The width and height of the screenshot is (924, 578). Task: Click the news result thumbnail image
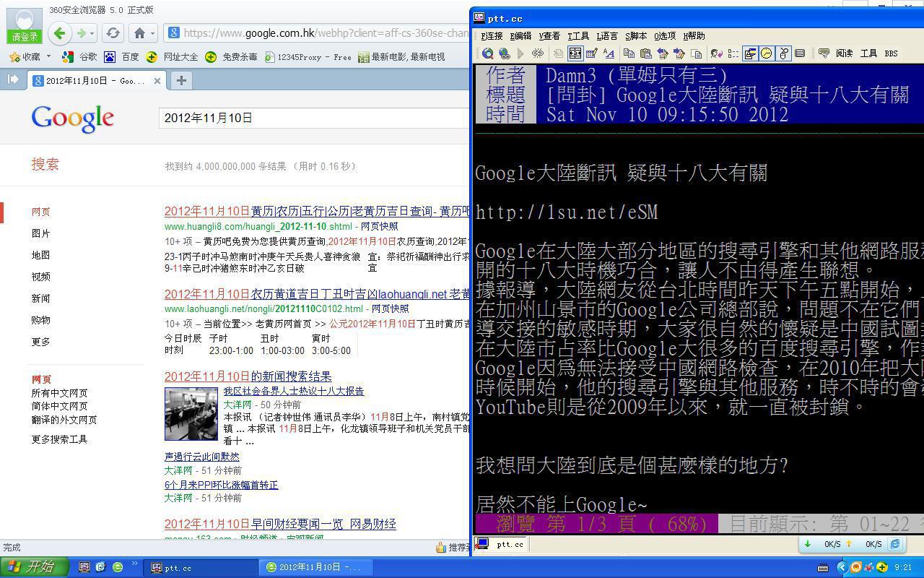click(x=191, y=414)
